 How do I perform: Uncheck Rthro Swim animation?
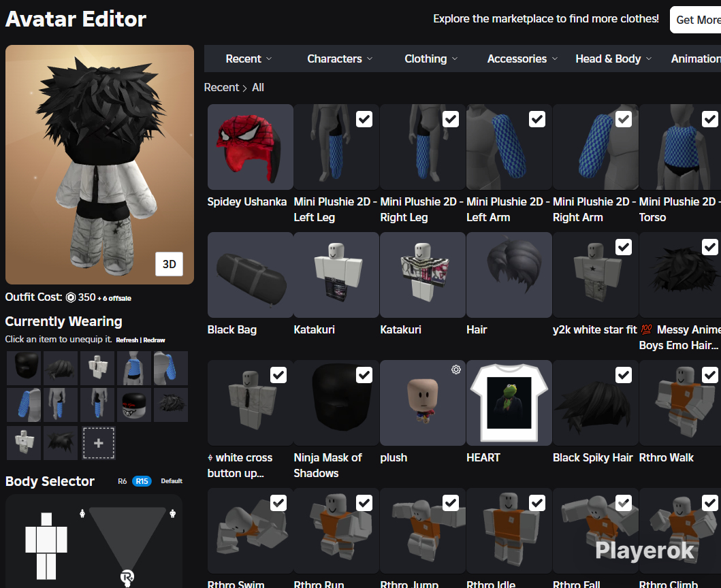click(278, 503)
